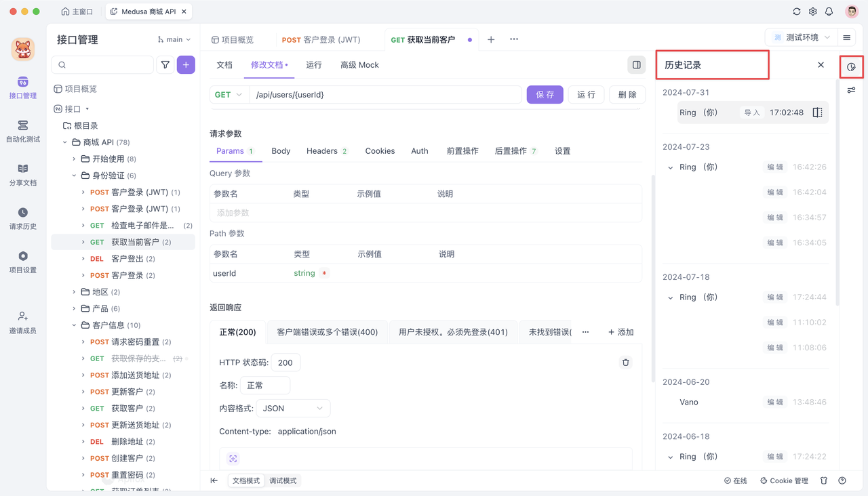Click the refresh icon in title bar
The image size is (868, 496).
point(797,12)
